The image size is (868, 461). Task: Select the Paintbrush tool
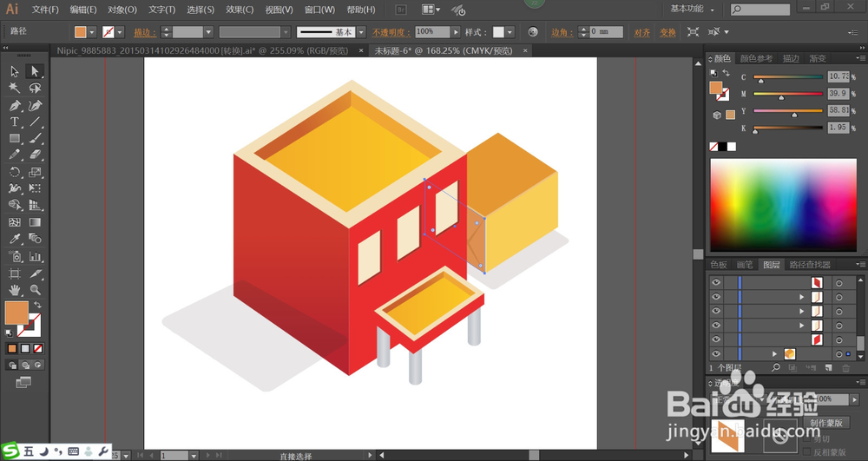(x=35, y=138)
